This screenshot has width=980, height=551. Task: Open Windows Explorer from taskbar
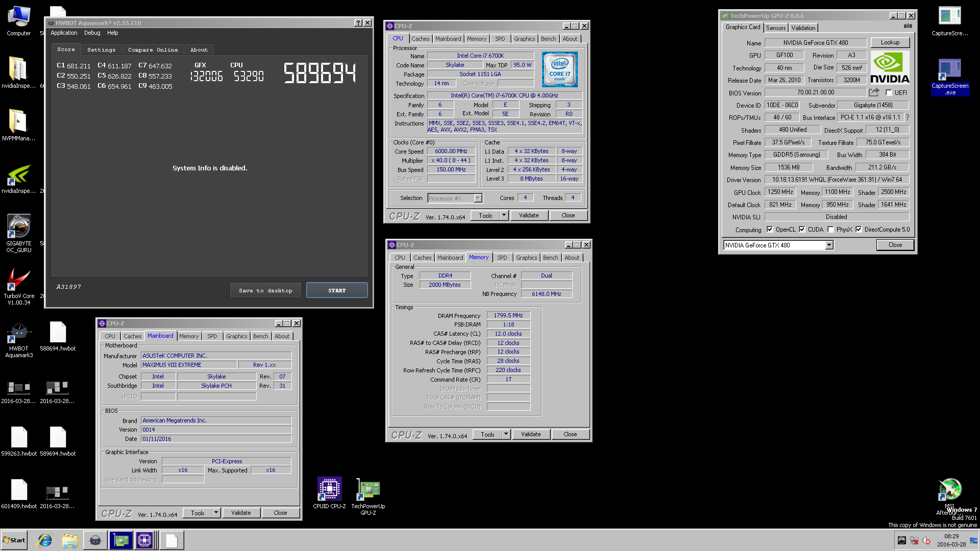(x=70, y=540)
